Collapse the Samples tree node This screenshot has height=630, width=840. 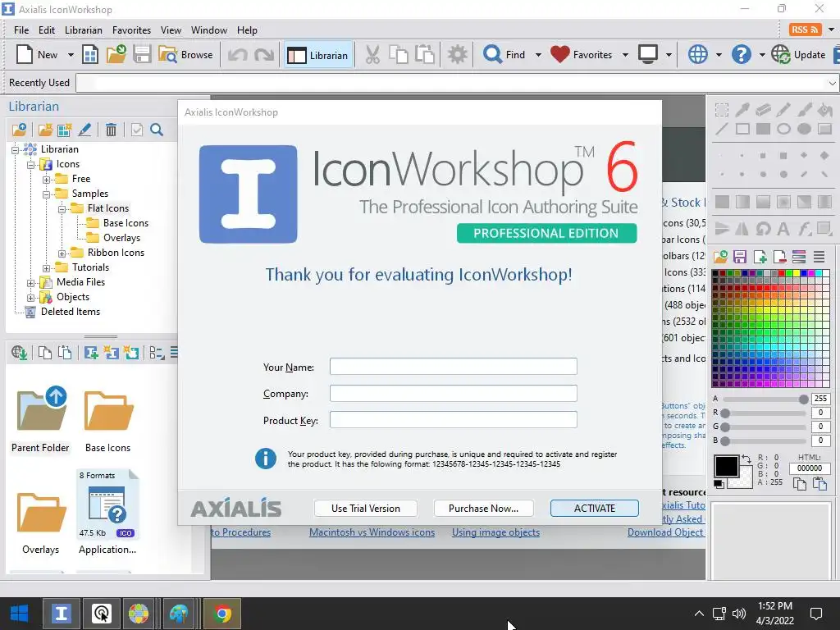coord(47,194)
